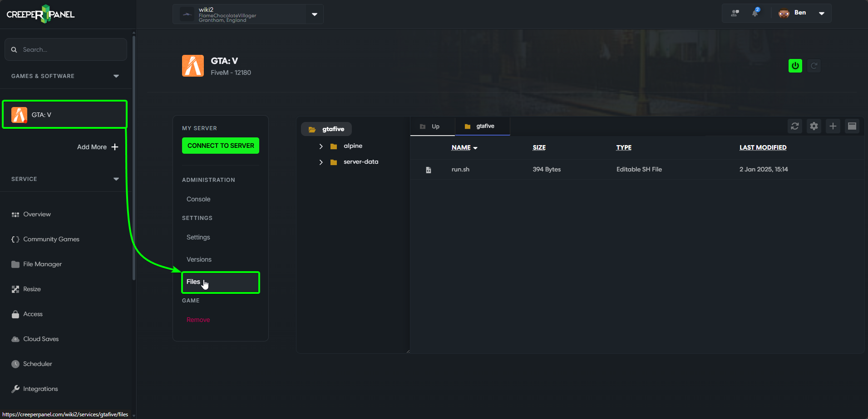Expand the server-data folder chevron
The image size is (868, 419).
click(x=321, y=162)
